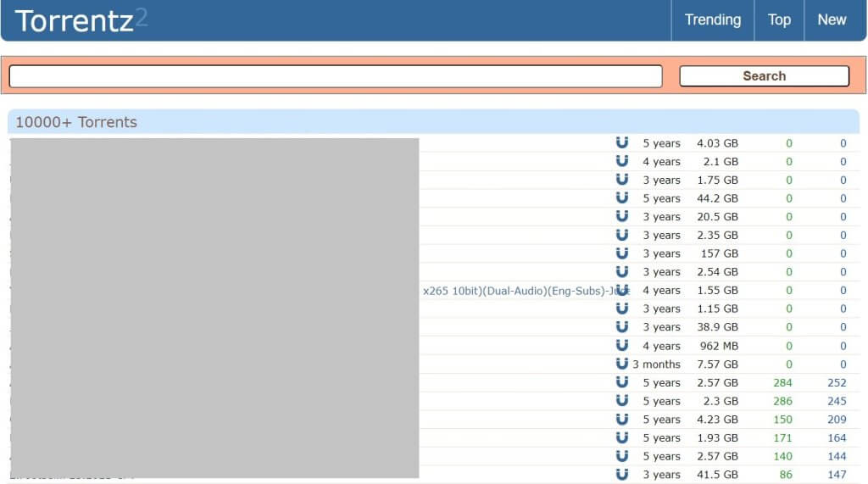Click the magnet icon for the 2.1 GB torrent
868x484 pixels.
tap(622, 161)
